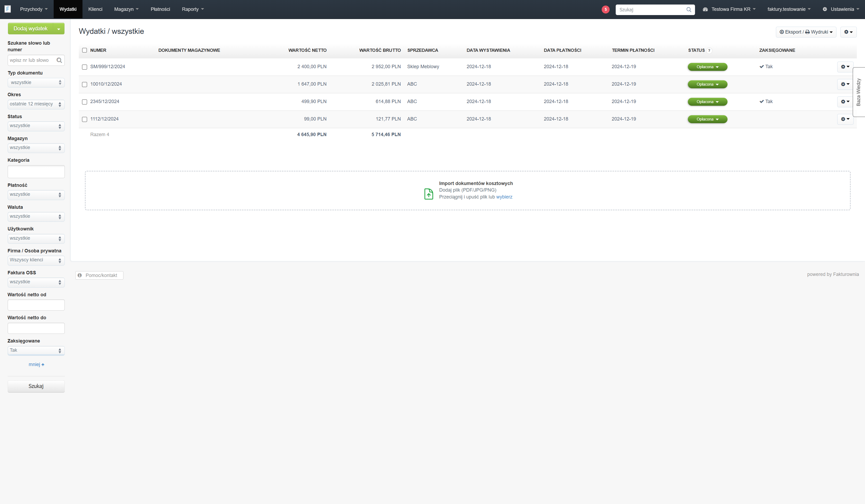Open the table settings gear next to Eksport

point(848,32)
